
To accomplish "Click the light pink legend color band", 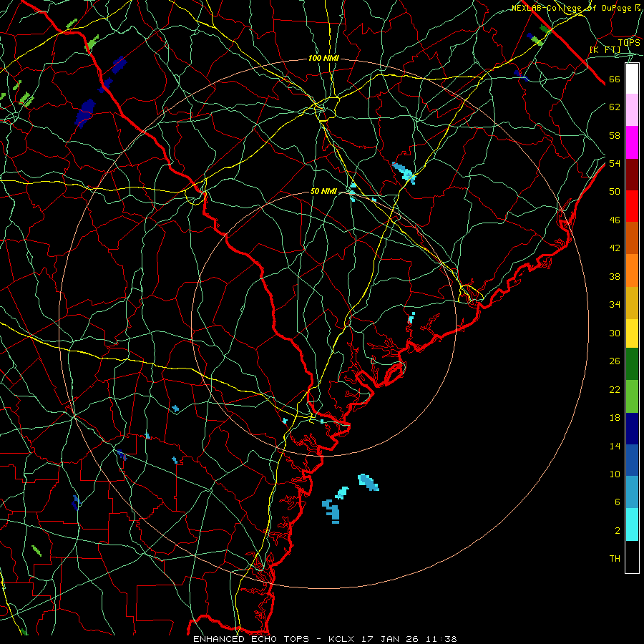I will [x=632, y=110].
